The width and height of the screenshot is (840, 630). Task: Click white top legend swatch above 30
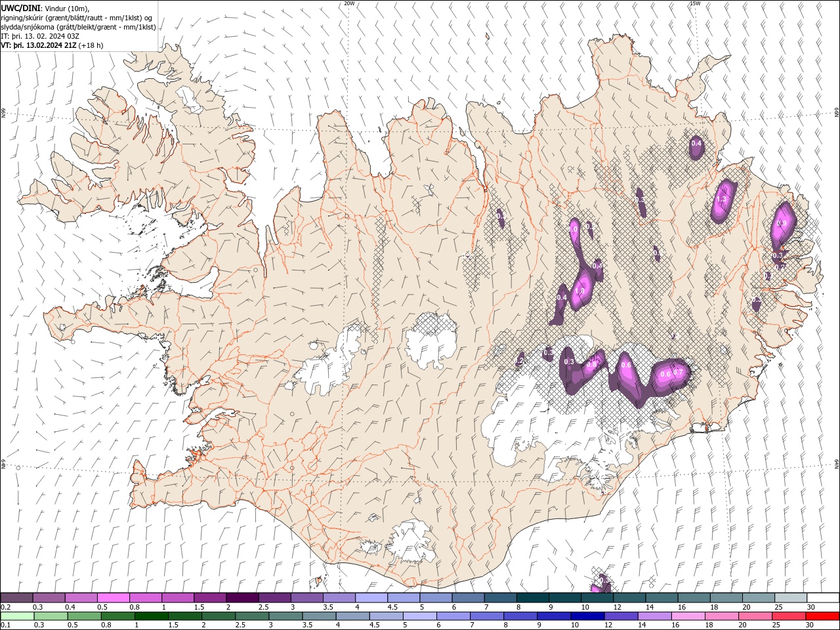click(823, 598)
